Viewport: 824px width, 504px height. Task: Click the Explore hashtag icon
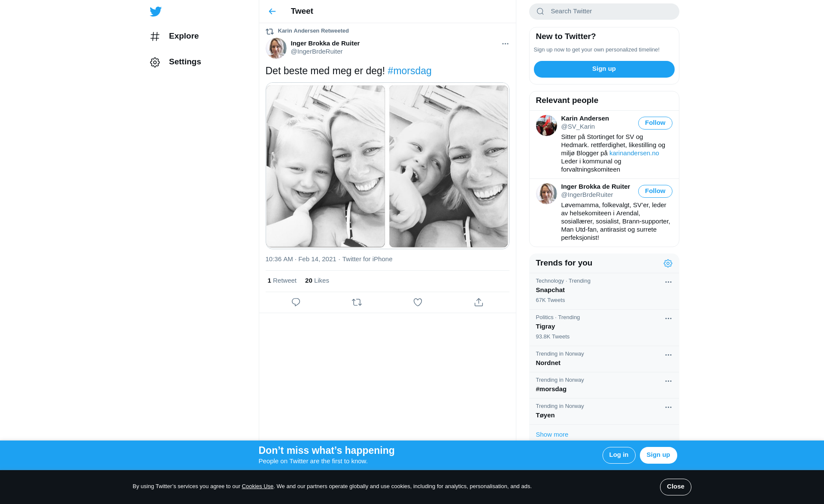coord(155,36)
